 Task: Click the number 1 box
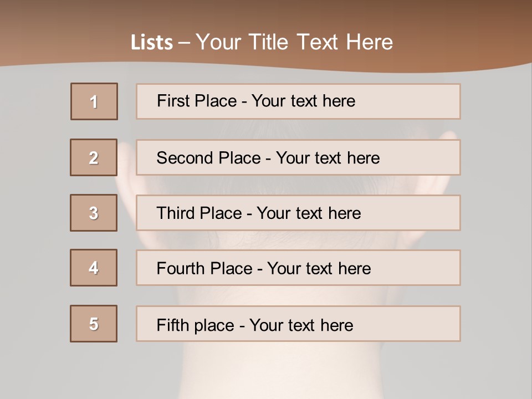[94, 101]
